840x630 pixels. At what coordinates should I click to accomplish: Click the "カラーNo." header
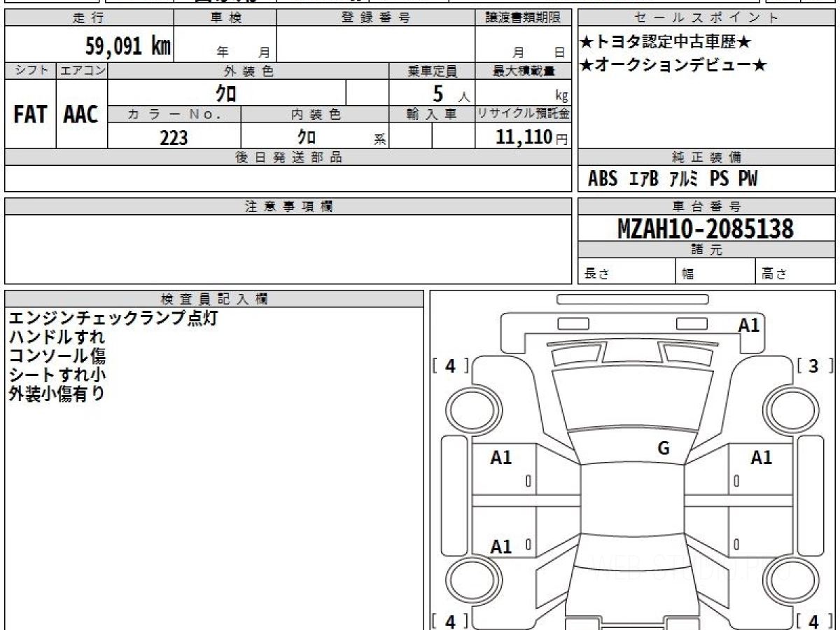coord(174,114)
